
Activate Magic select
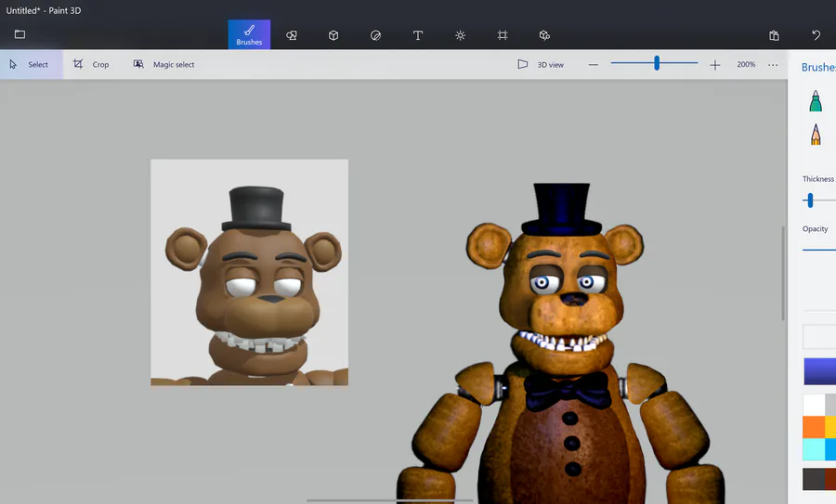click(163, 64)
